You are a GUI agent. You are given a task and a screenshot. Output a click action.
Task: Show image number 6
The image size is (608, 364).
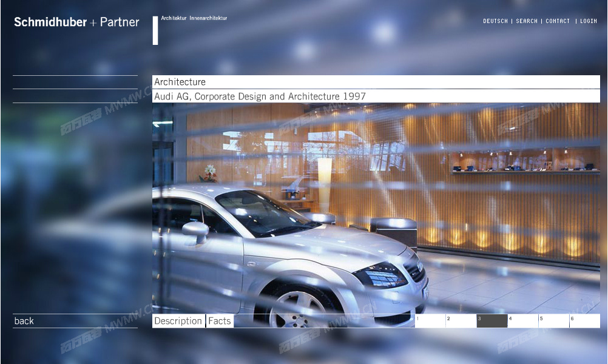click(x=585, y=321)
